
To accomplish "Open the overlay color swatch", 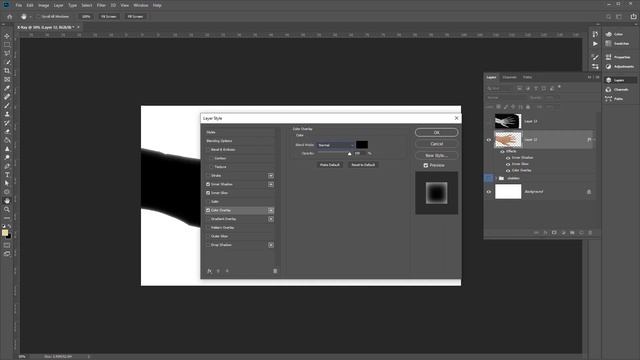I will 362,145.
